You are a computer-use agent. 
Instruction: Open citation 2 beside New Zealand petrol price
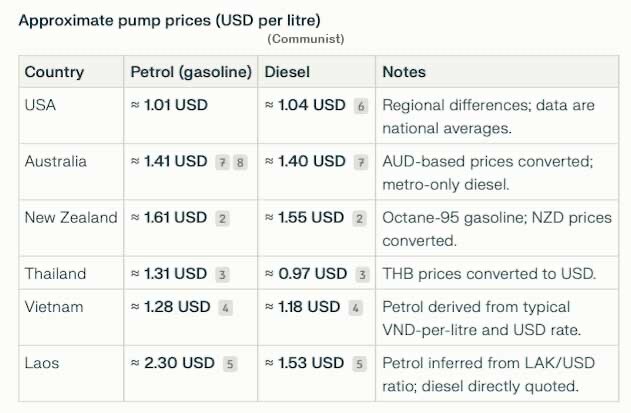click(222, 219)
